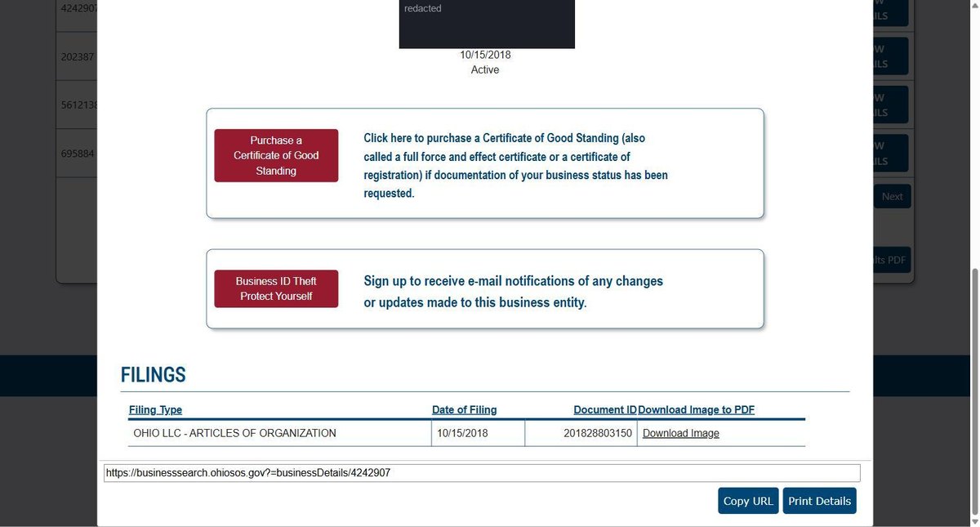
Task: Click the e-mail notifications sign-up text
Action: coord(514,292)
